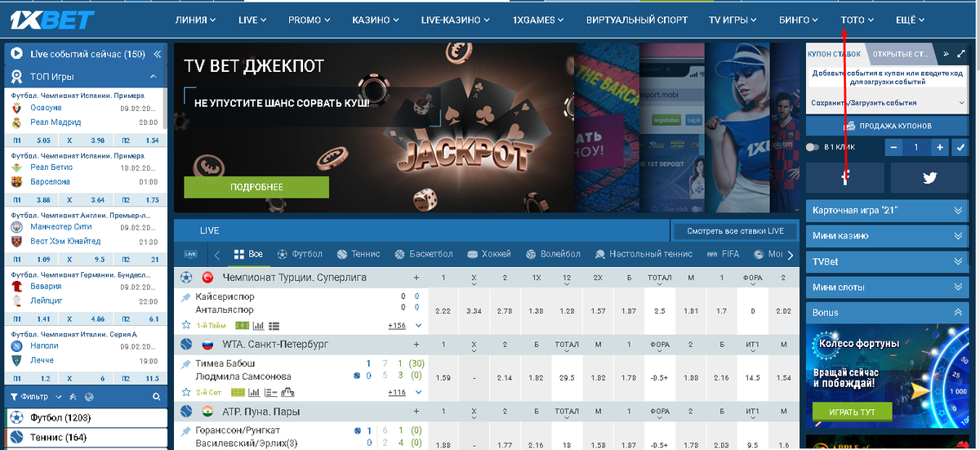The image size is (980, 450).
Task: Switch to ОТКРЫТЫЕ СТ... coupon tab
Action: pyautogui.click(x=901, y=54)
